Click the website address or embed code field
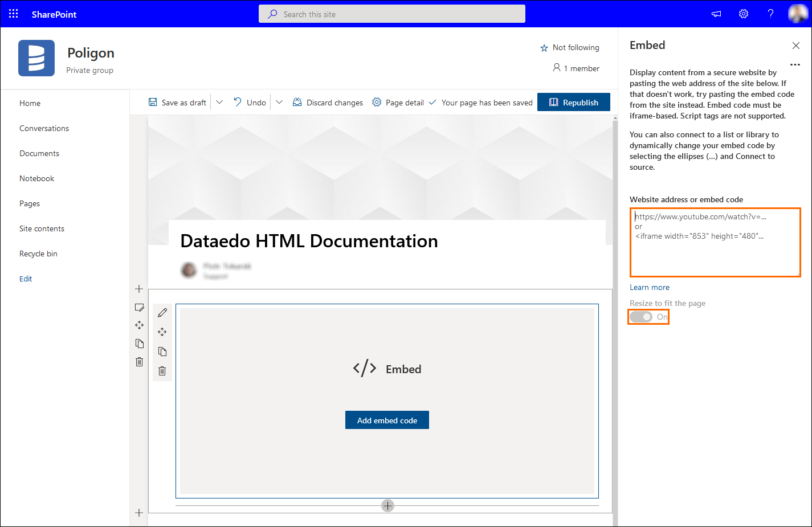This screenshot has height=527, width=812. pos(715,243)
